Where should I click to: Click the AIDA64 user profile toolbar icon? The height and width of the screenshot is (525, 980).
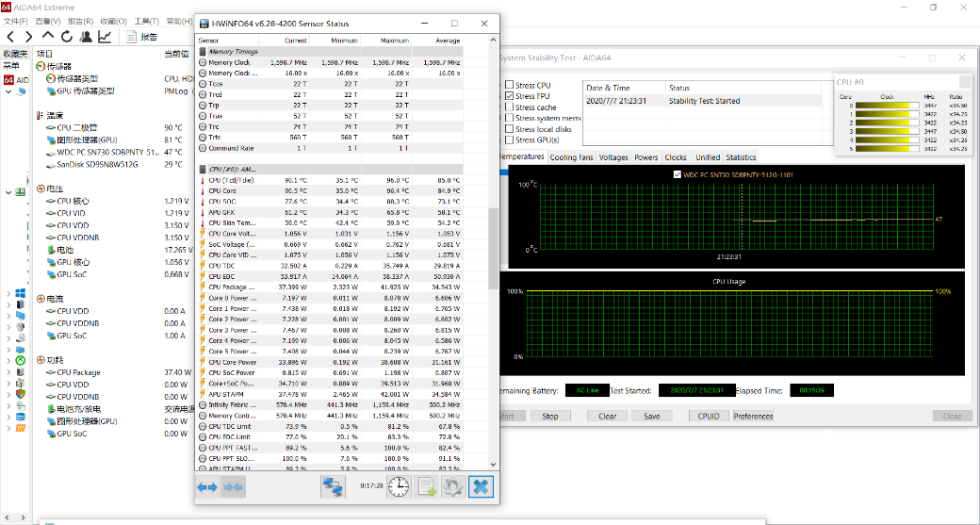[x=86, y=37]
